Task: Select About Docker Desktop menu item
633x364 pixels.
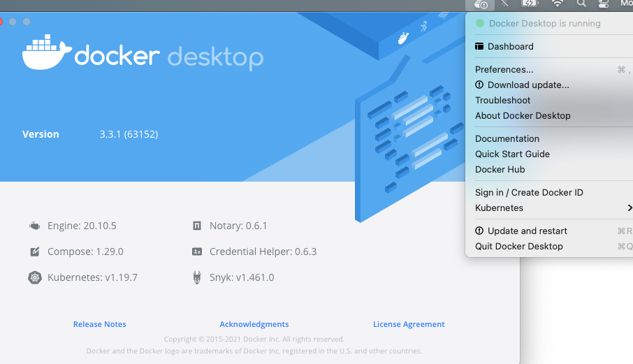Action: (x=523, y=115)
